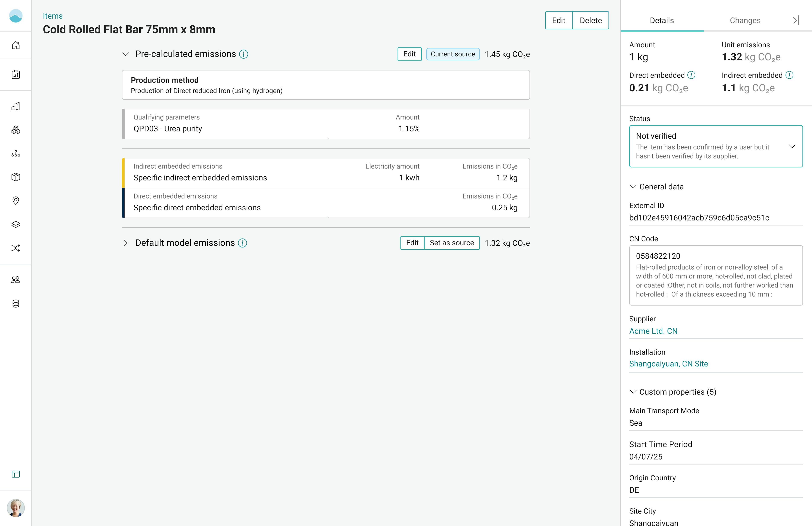Open the map pin locations icon
Image resolution: width=812 pixels, height=526 pixels.
coord(16,200)
